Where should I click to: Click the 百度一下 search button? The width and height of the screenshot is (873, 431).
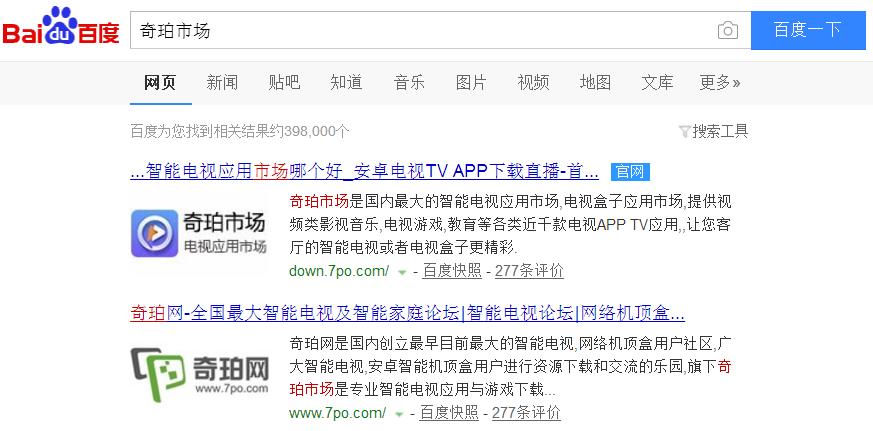point(808,30)
